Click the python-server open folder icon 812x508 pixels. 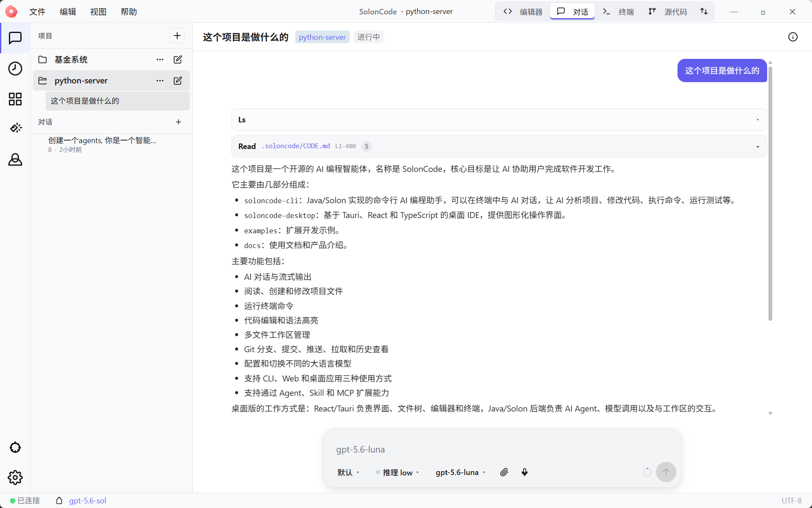42,80
